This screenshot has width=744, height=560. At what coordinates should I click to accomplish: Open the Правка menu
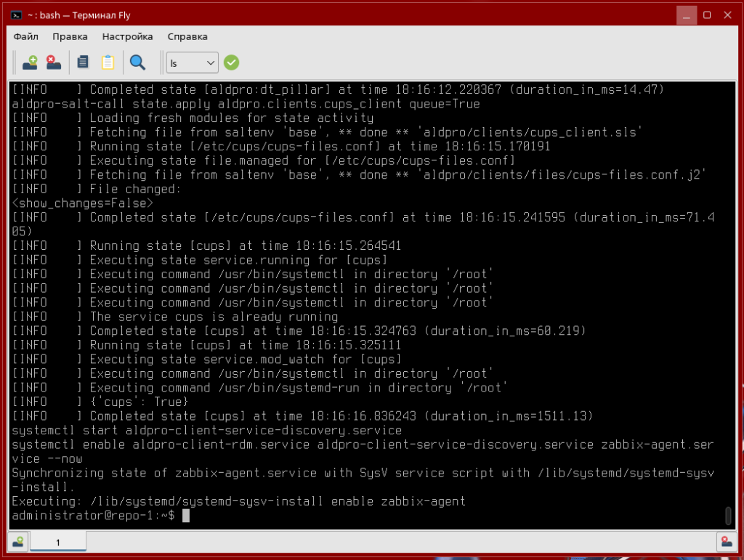pos(70,36)
